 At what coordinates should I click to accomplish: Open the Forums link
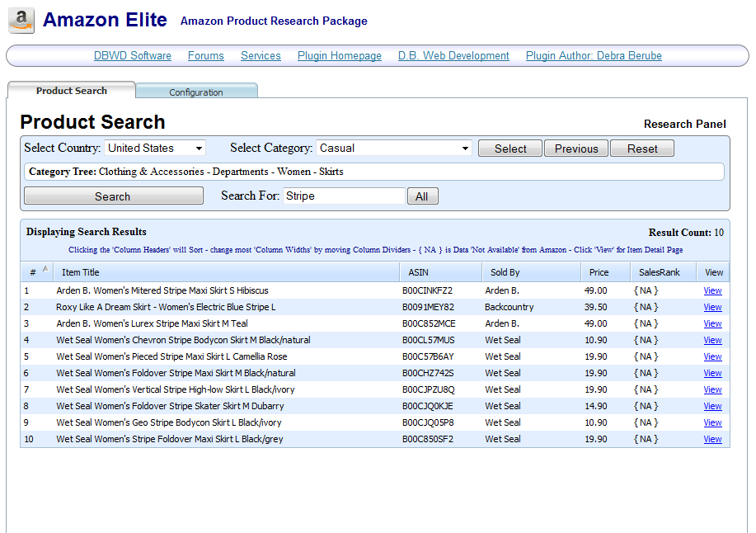(206, 55)
